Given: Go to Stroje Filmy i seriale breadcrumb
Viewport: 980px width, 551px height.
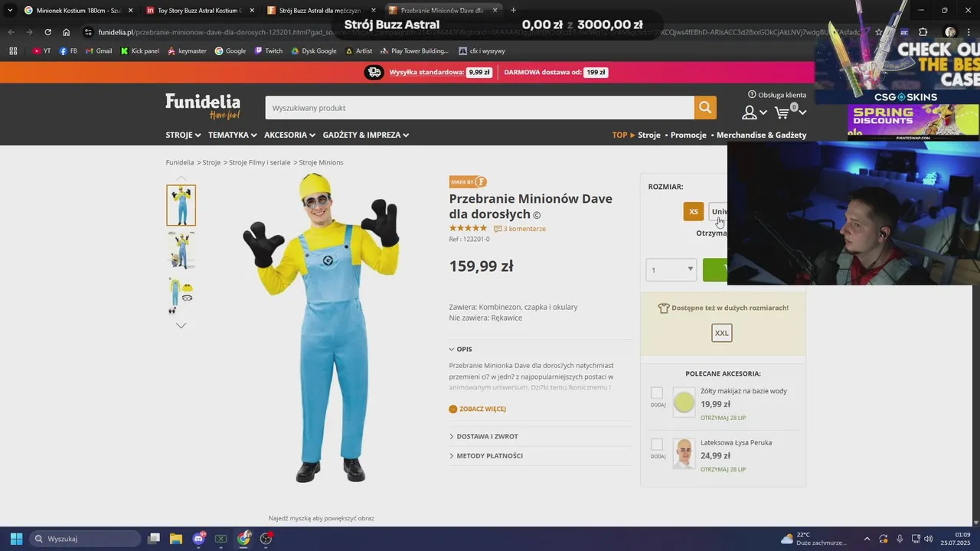Looking at the screenshot, I should [x=260, y=162].
